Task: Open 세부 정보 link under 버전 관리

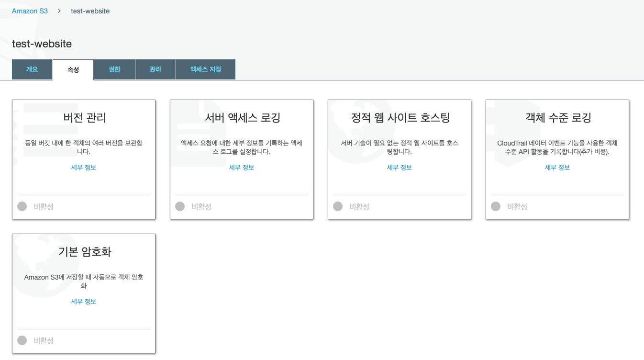Action: (84, 168)
